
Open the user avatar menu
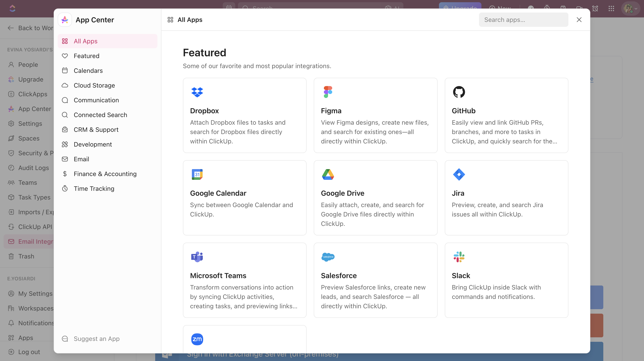point(630,8)
